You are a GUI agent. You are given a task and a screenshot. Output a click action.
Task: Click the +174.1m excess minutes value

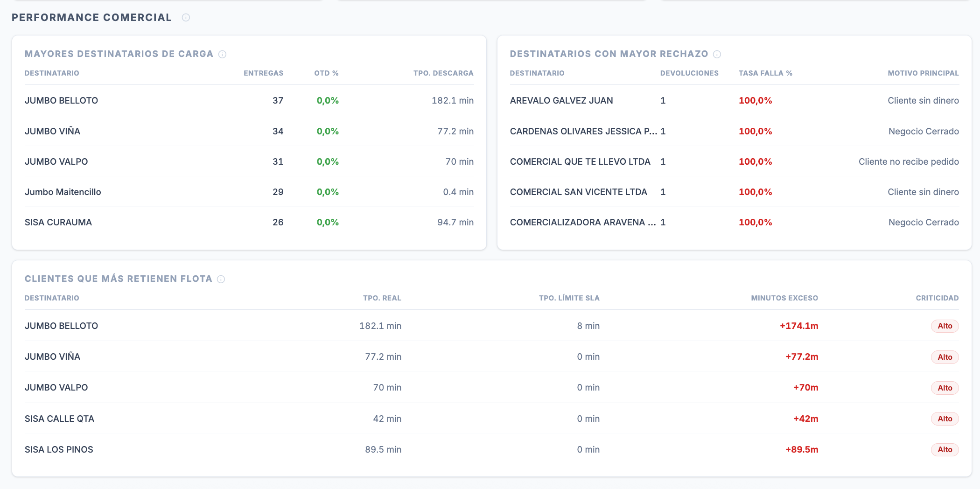[x=799, y=326]
